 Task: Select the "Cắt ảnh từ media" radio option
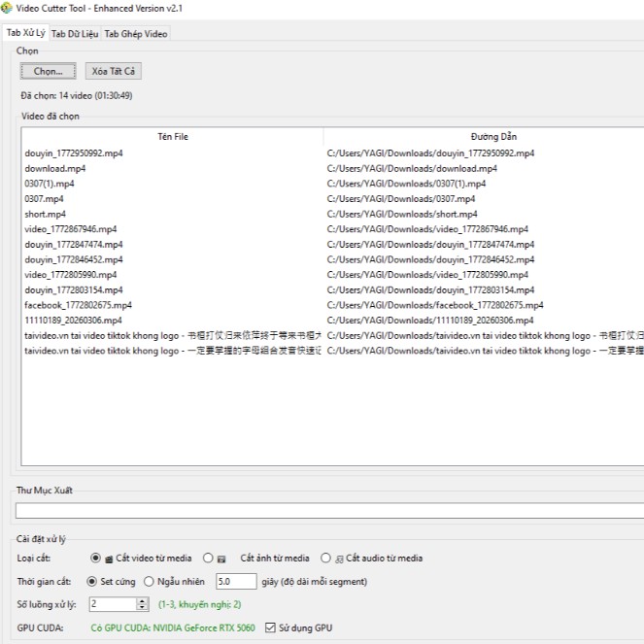pos(208,559)
